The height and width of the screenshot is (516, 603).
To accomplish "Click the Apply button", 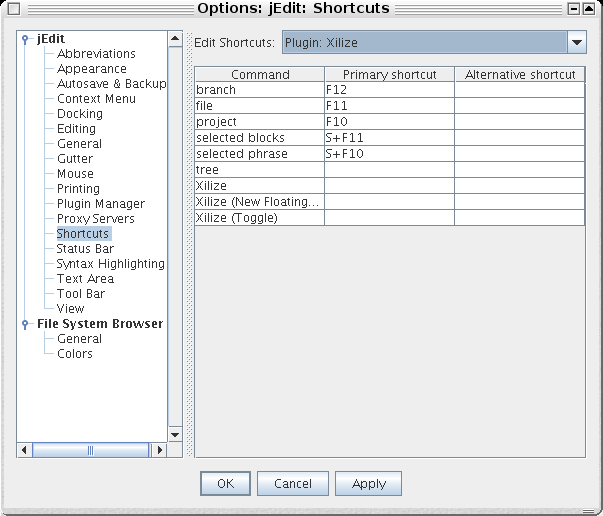I will [368, 483].
